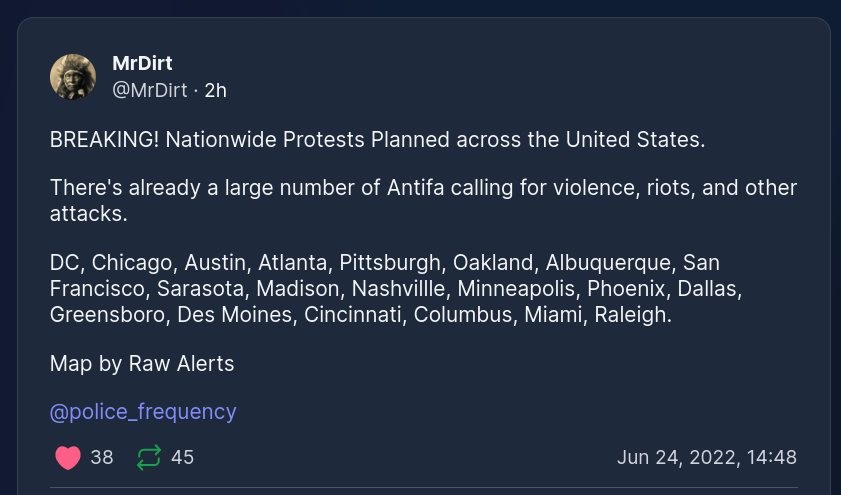Open MrDirt's profile picture
This screenshot has width=841, height=495.
73,77
